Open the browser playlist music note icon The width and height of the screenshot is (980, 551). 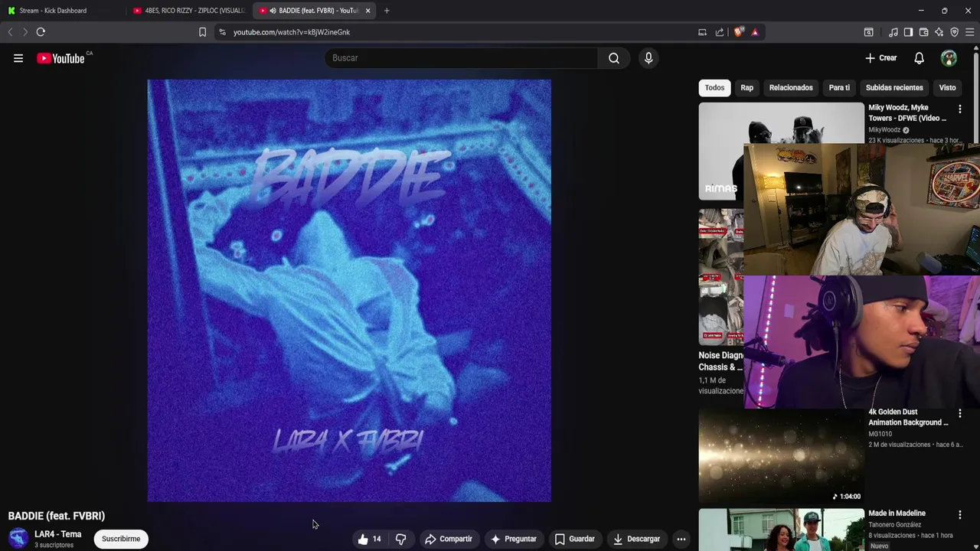(893, 32)
